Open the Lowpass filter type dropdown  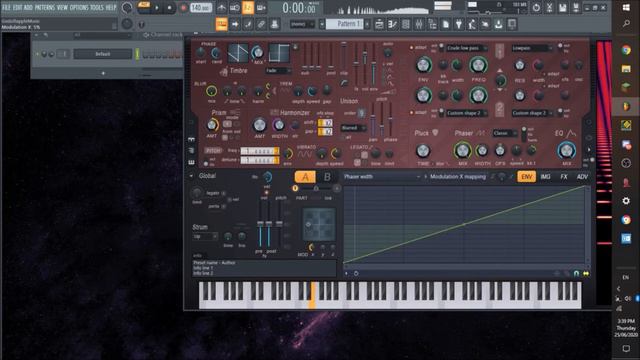pyautogui.click(x=532, y=48)
